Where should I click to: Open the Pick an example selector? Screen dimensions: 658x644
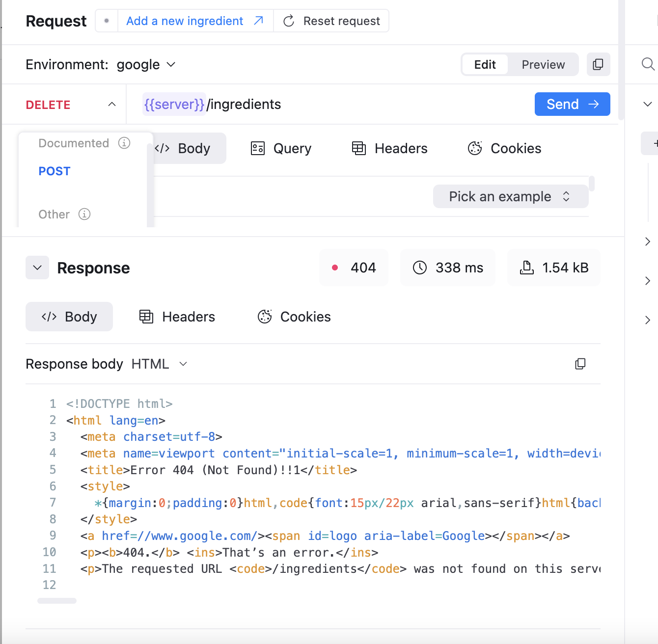510,196
